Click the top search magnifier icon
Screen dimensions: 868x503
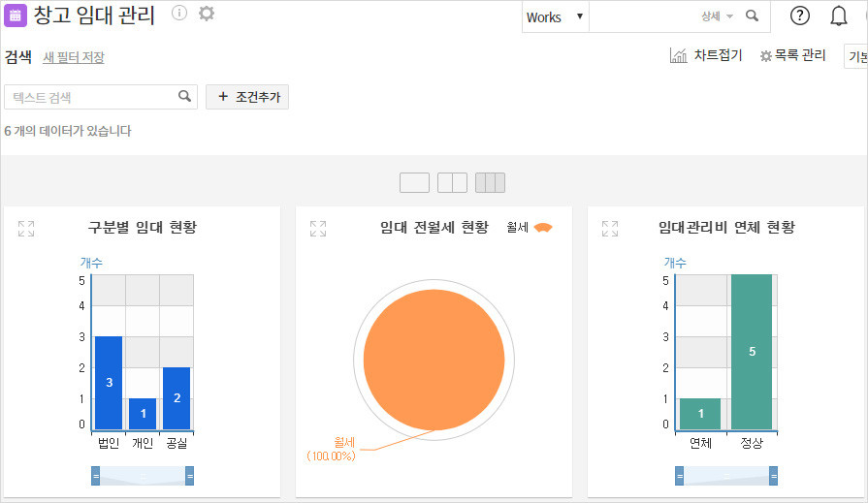pyautogui.click(x=752, y=16)
